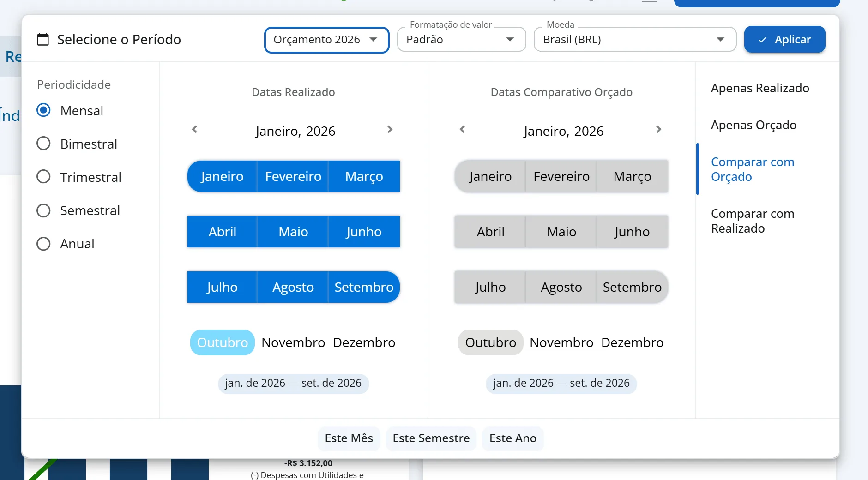Screen dimensions: 868x480
Task: Choose Trimestral periodicity
Action: pyautogui.click(x=43, y=177)
